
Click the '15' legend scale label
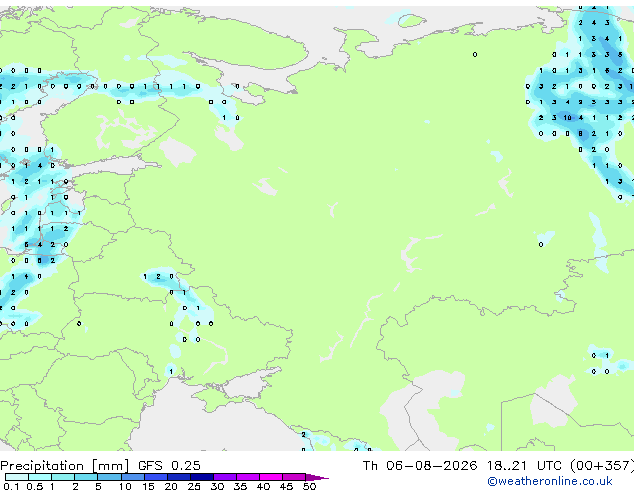pyautogui.click(x=148, y=486)
